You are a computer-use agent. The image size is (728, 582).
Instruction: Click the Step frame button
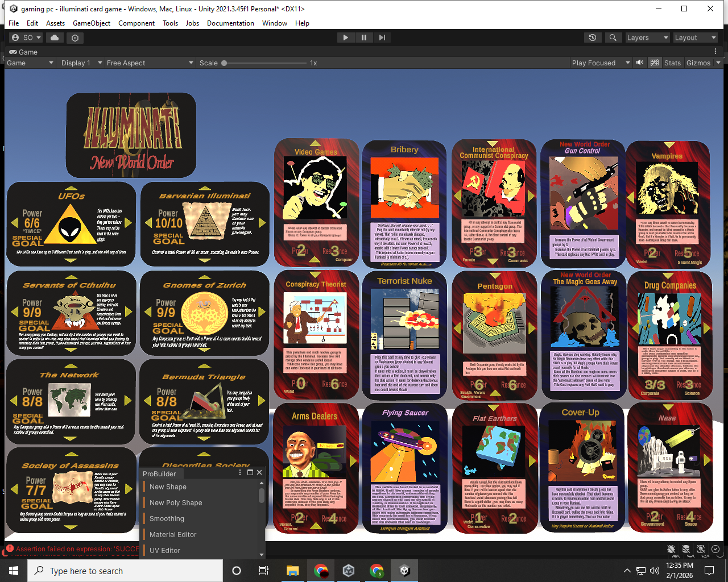click(x=382, y=38)
